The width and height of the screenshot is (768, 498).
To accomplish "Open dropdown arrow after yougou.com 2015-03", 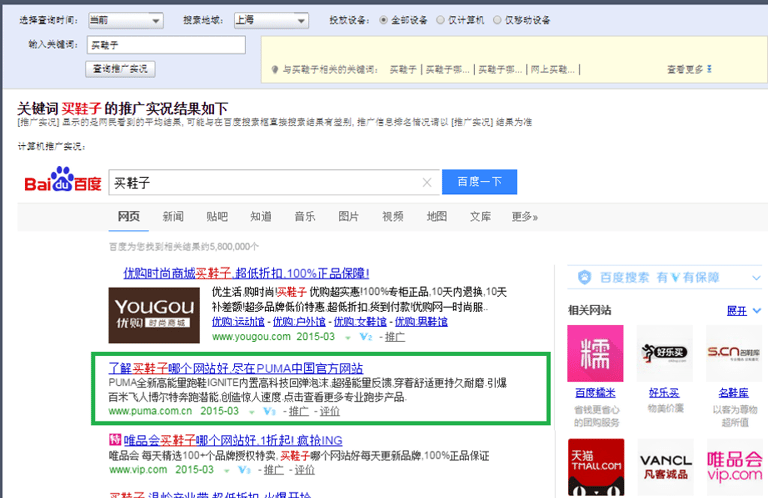I will click(348, 337).
